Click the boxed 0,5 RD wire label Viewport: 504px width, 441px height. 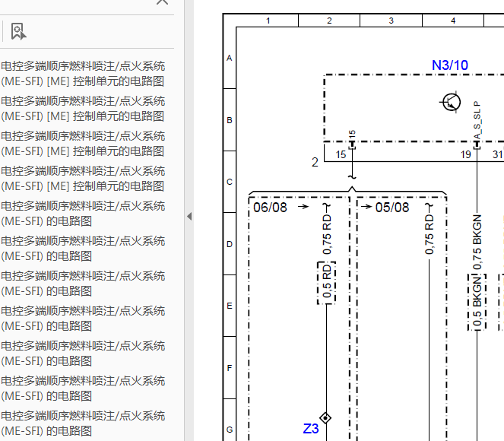327,283
